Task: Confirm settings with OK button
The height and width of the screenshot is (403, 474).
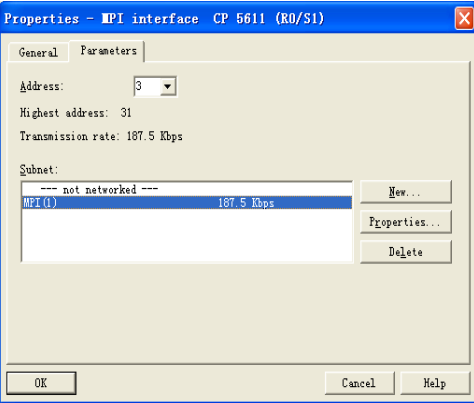Action: 41,383
